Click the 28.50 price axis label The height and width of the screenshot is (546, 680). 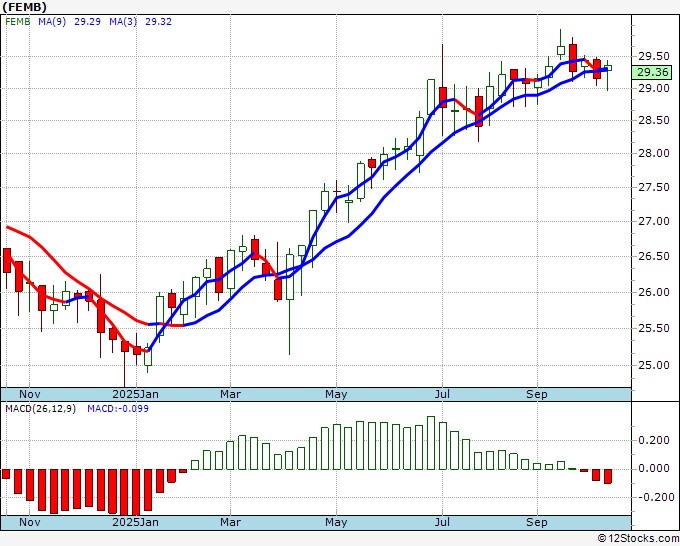click(x=653, y=120)
